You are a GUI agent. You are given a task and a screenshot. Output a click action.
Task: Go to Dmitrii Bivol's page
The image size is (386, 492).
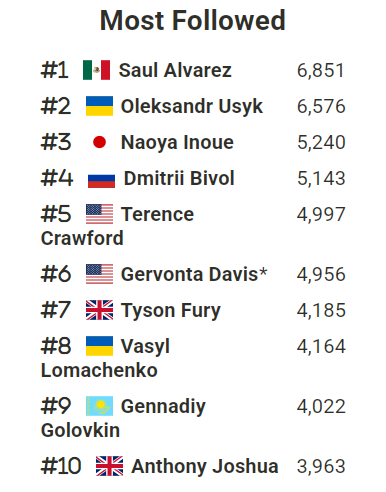tap(179, 178)
